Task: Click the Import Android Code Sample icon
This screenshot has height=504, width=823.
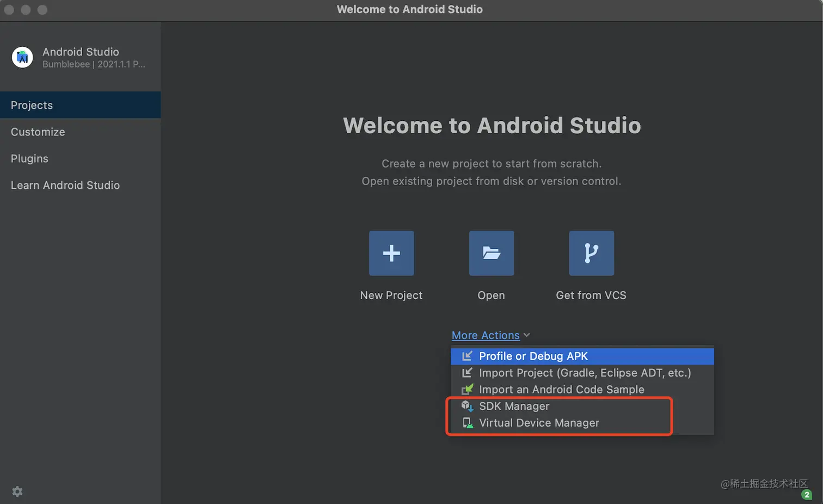Action: point(467,390)
